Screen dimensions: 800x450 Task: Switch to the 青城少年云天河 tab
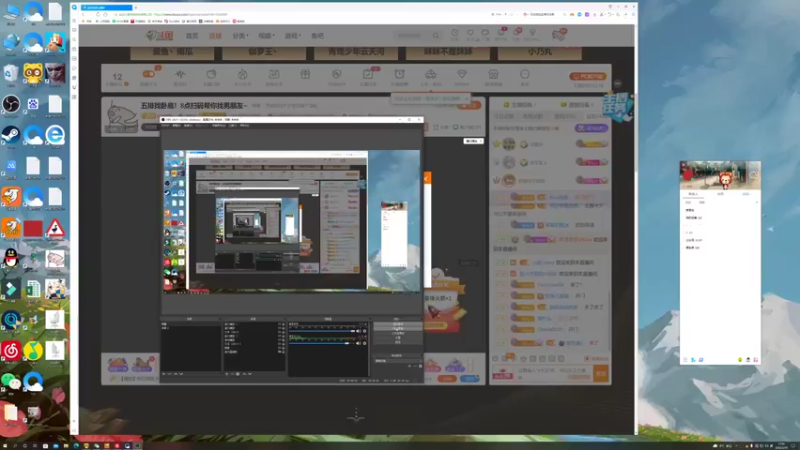pos(356,52)
